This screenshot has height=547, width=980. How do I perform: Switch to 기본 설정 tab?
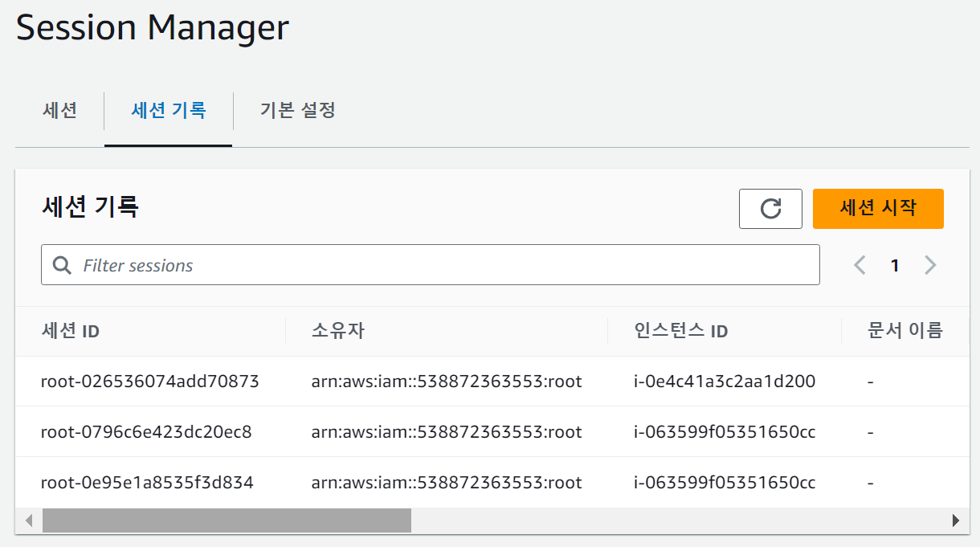(297, 111)
